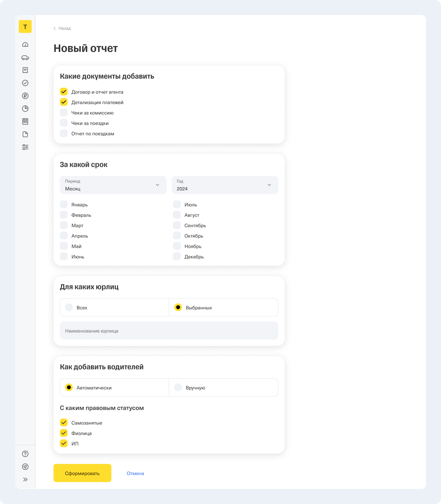Image resolution: width=441 pixels, height=504 pixels.
Task: Click the ruble payments icon in sidebar
Action: point(25,96)
